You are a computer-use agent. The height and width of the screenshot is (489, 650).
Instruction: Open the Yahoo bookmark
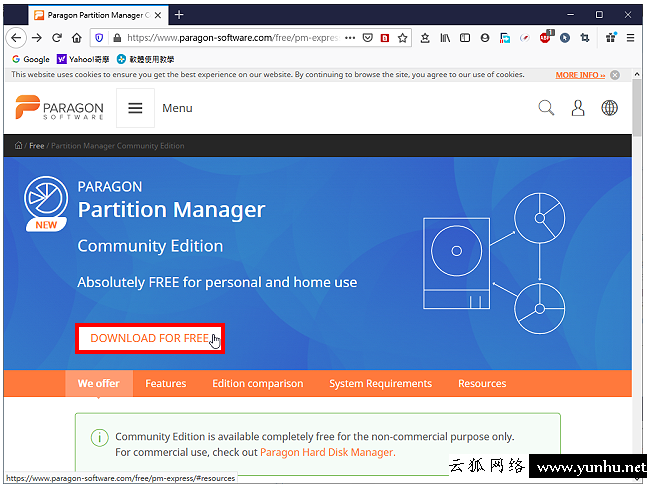pyautogui.click(x=83, y=59)
